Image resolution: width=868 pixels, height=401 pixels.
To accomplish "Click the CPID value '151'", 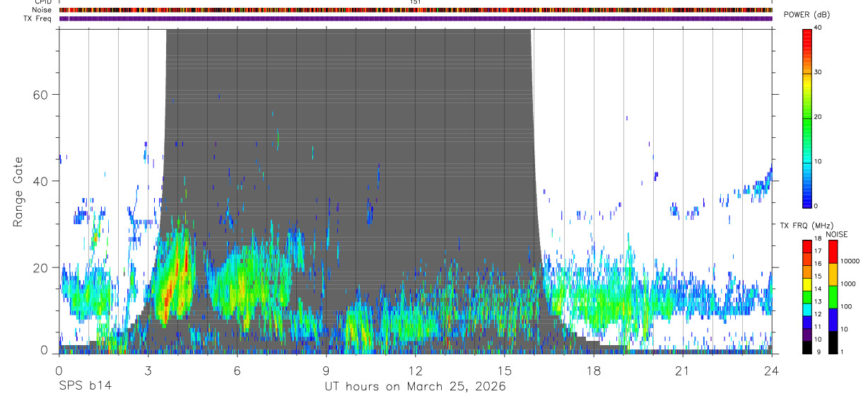I will (x=416, y=2).
